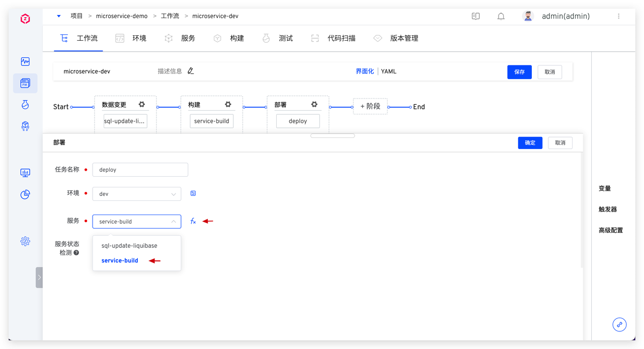Viewport: 644px width, 349px height.
Task: Switch to the 构建 tab
Action: click(x=228, y=38)
